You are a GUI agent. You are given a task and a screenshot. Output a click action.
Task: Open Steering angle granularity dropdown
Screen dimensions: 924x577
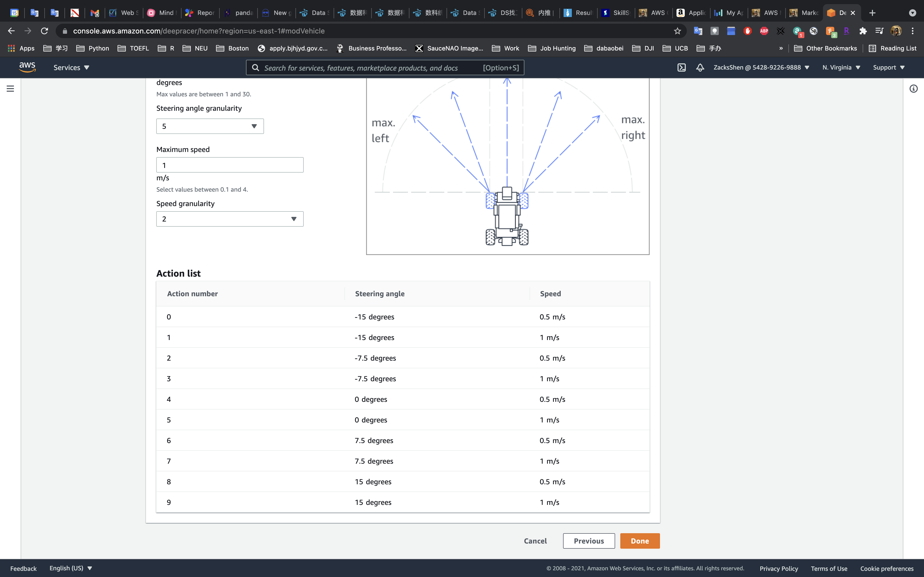click(210, 126)
